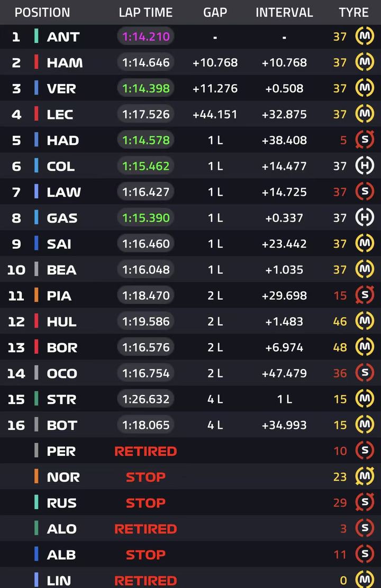Select the LAP TIME column header
381x588 pixels.
(146, 12)
